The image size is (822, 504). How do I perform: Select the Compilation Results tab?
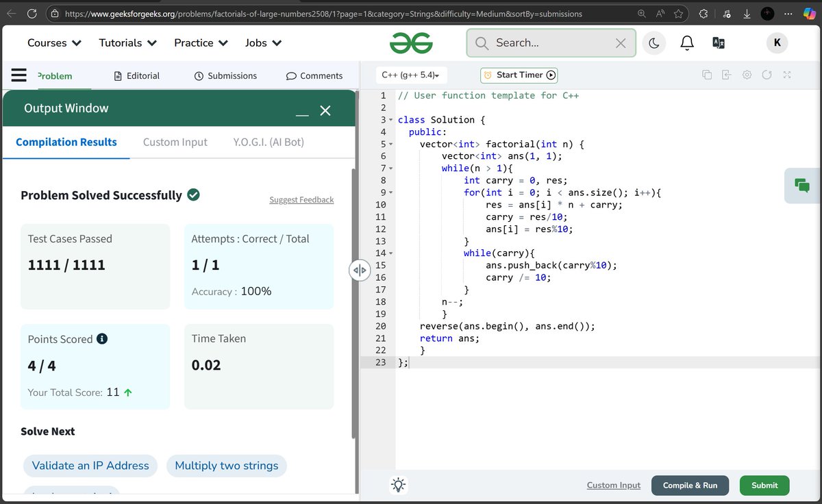coord(66,142)
